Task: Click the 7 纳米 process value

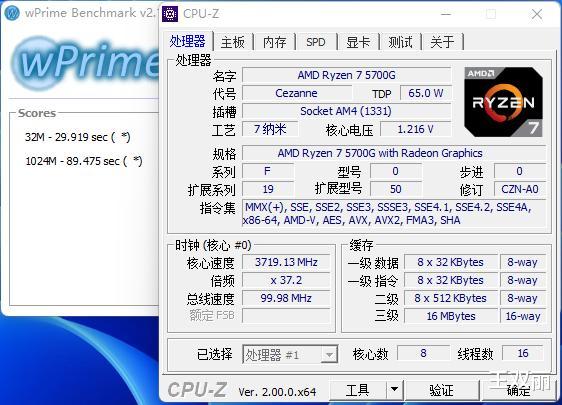Action: 270,129
